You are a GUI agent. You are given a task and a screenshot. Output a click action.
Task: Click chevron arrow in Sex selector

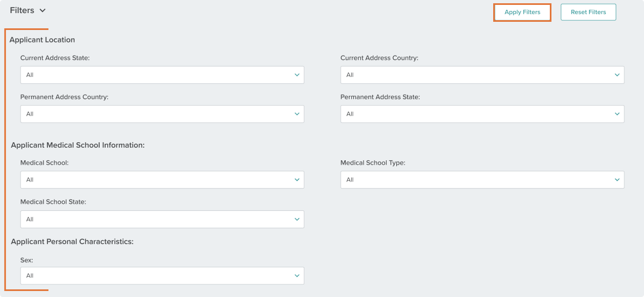[x=297, y=276]
